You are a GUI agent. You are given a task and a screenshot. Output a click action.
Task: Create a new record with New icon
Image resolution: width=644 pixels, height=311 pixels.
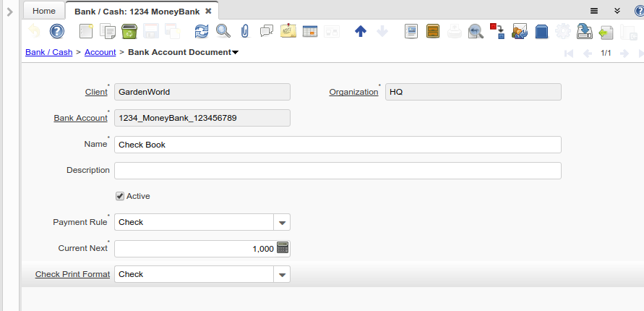(86, 31)
